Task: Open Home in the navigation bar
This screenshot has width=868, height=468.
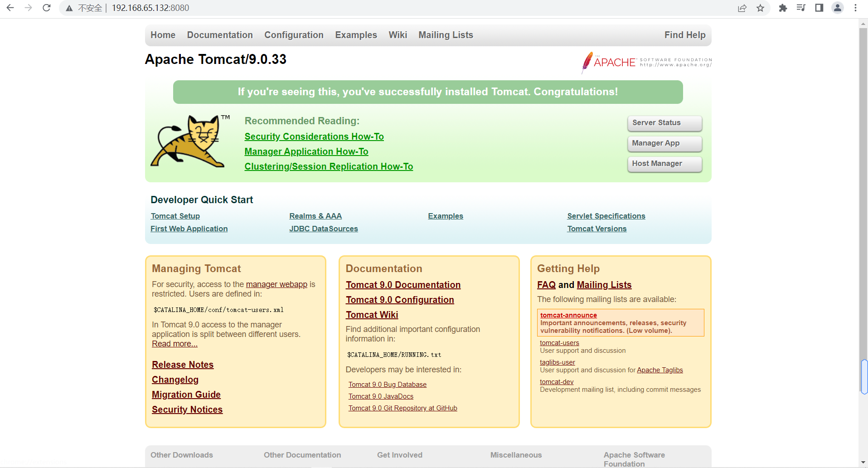Action: tap(163, 35)
